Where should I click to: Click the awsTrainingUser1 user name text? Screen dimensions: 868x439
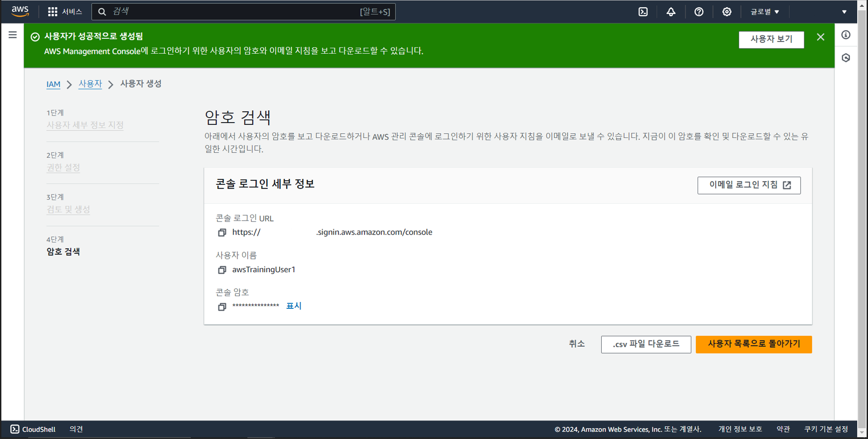click(x=264, y=269)
